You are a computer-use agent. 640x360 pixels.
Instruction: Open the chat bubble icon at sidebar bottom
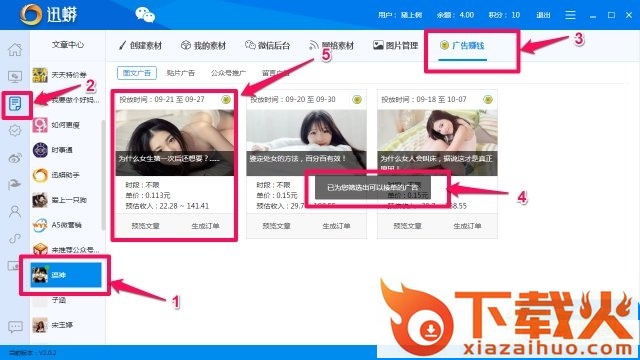point(15,327)
